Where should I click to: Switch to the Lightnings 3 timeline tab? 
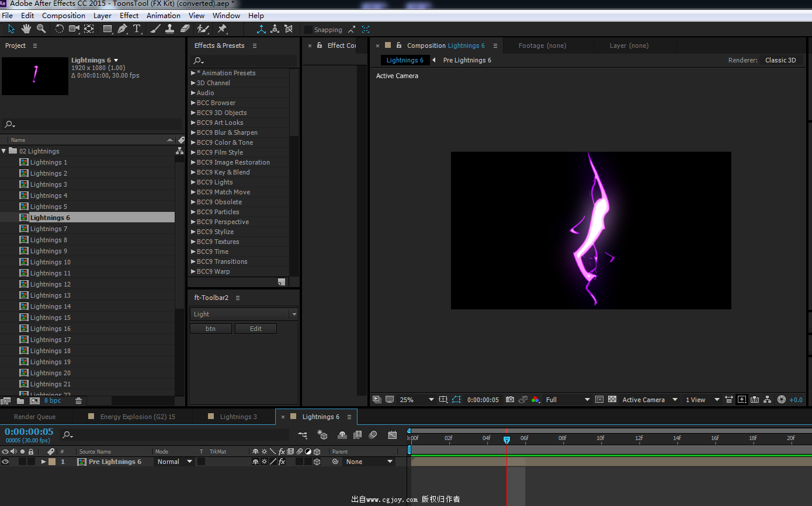238,417
